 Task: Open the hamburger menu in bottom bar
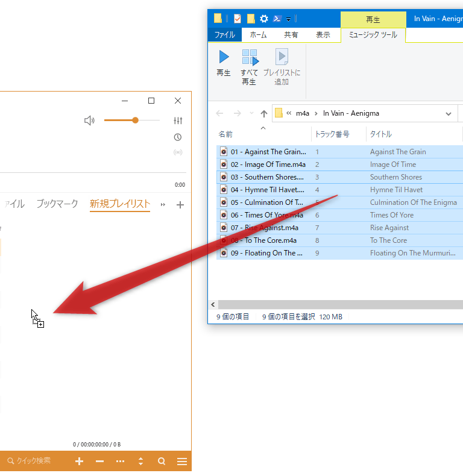click(182, 462)
